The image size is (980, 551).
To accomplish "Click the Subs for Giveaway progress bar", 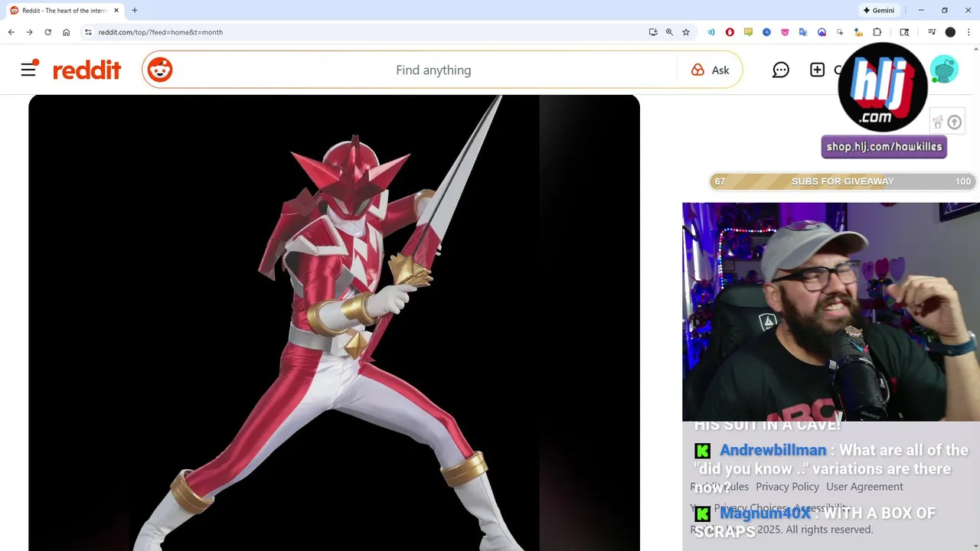I will tap(842, 181).
